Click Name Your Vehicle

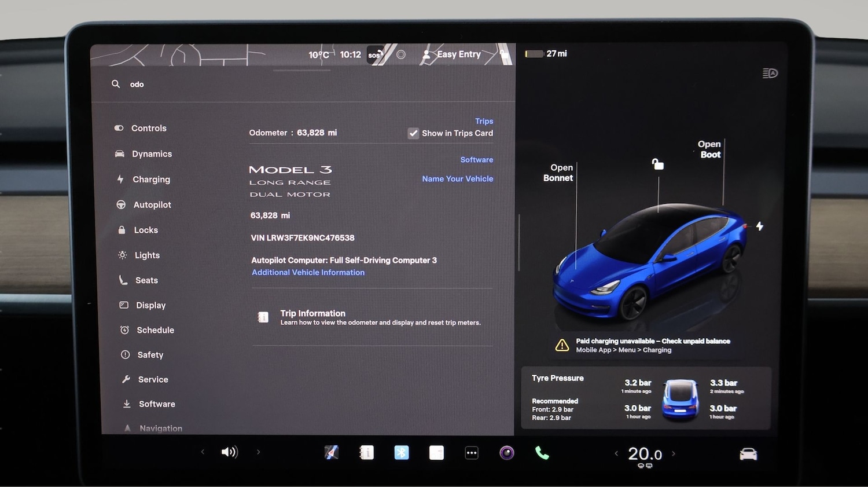(457, 178)
